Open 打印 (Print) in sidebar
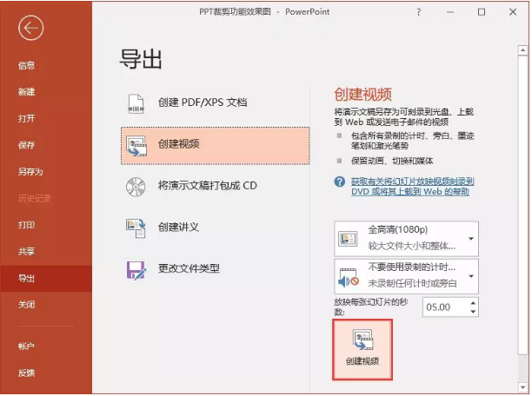This screenshot has height=396, width=532. (x=27, y=225)
